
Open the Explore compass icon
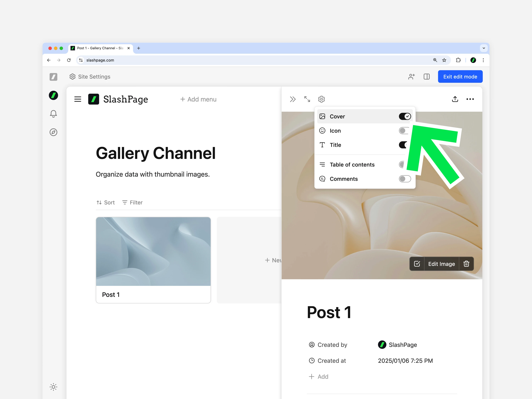click(x=53, y=132)
